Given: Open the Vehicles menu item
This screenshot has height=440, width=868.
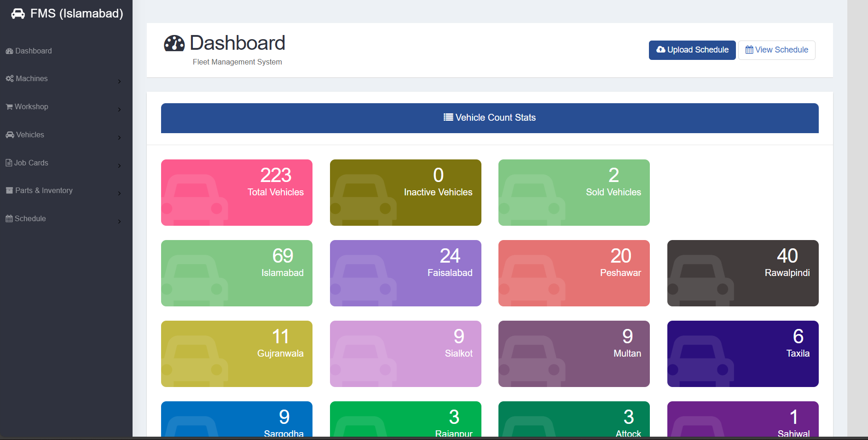Looking at the screenshot, I should [x=30, y=135].
